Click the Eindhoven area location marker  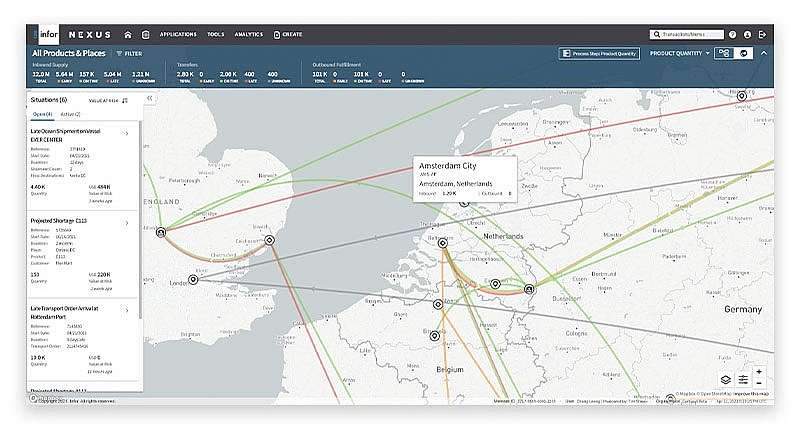tap(495, 284)
